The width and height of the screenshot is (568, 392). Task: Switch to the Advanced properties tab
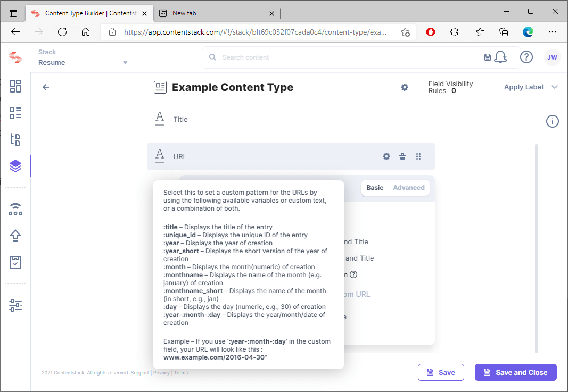pos(409,188)
